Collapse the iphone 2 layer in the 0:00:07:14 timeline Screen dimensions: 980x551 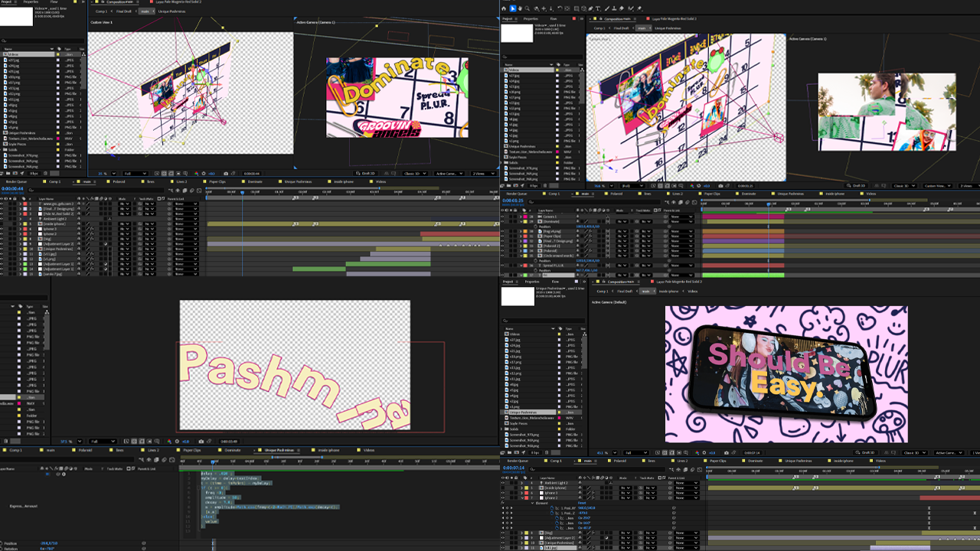pos(521,497)
